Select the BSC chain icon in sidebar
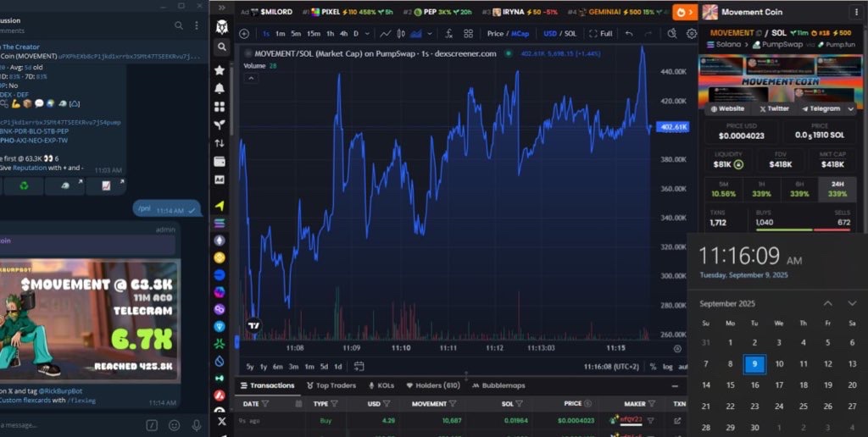This screenshot has width=868, height=437. pyautogui.click(x=220, y=257)
